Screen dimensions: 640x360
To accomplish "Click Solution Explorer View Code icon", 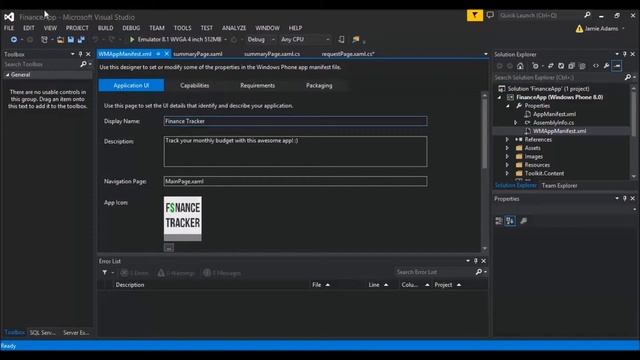I will pyautogui.click(x=596, y=66).
